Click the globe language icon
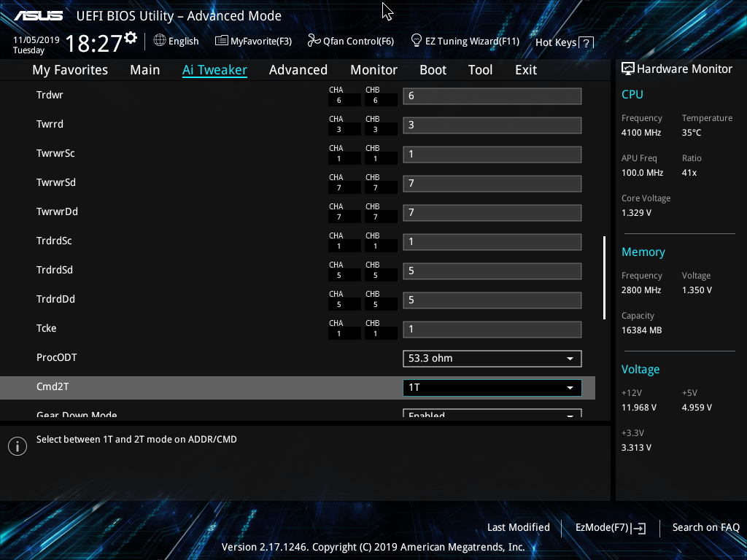This screenshot has width=747, height=560. [160, 41]
